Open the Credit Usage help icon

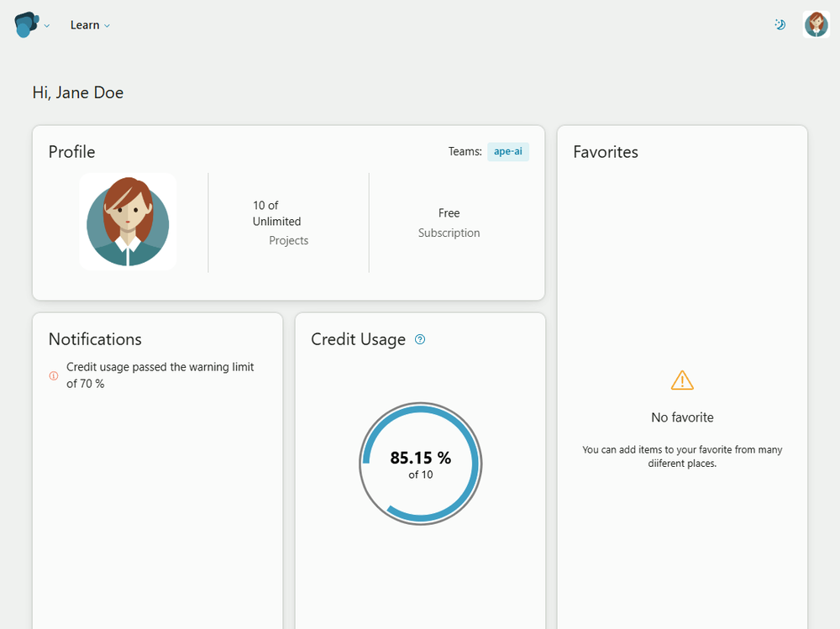point(420,339)
